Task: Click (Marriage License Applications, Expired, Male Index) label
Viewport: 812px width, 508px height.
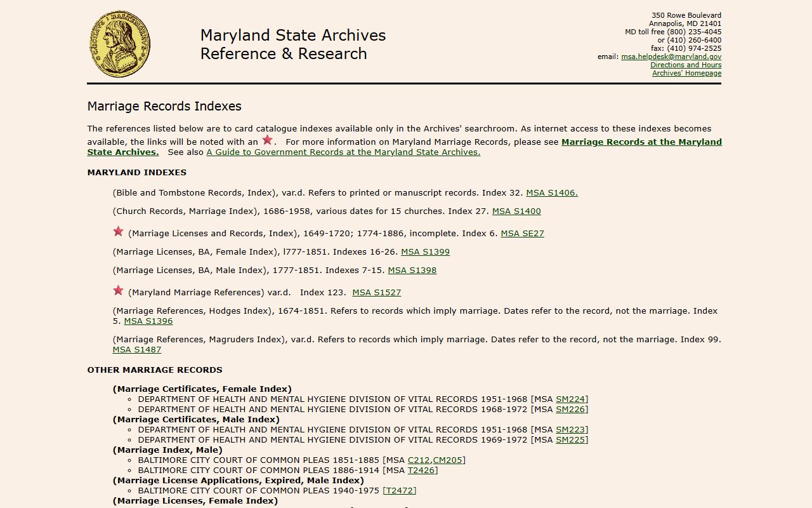Action: pos(239,481)
